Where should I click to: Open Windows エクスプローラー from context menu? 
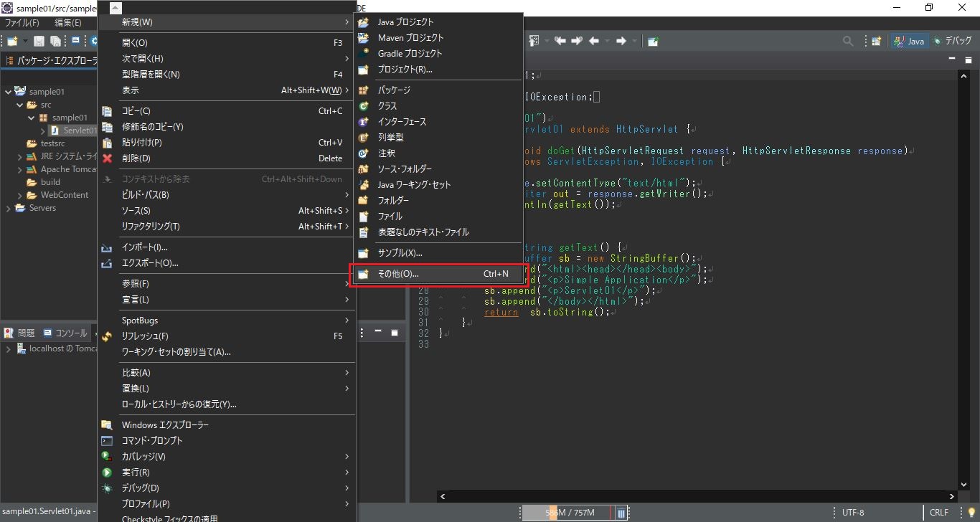(227, 425)
